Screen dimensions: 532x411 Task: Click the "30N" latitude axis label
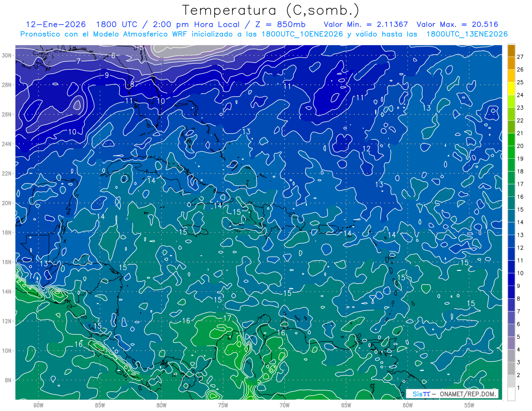[x=8, y=55]
